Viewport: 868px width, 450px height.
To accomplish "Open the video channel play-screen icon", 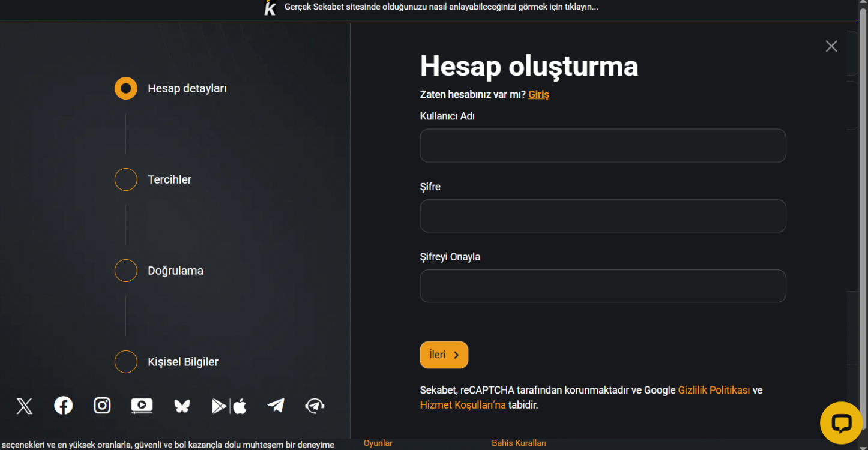I will pos(142,406).
